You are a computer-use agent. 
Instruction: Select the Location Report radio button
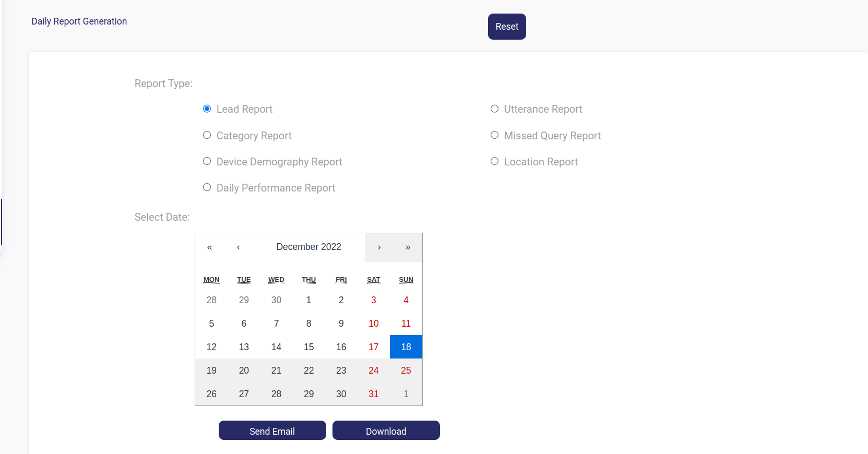[494, 161]
